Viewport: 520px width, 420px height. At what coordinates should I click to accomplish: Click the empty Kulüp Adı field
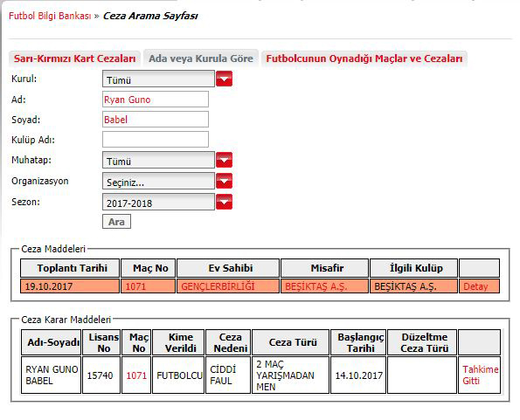(x=156, y=140)
